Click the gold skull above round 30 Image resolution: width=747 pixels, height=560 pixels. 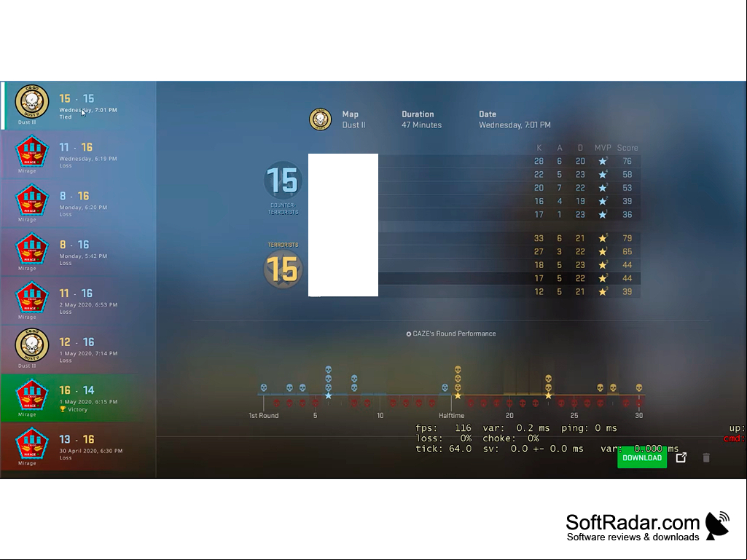[x=639, y=387]
